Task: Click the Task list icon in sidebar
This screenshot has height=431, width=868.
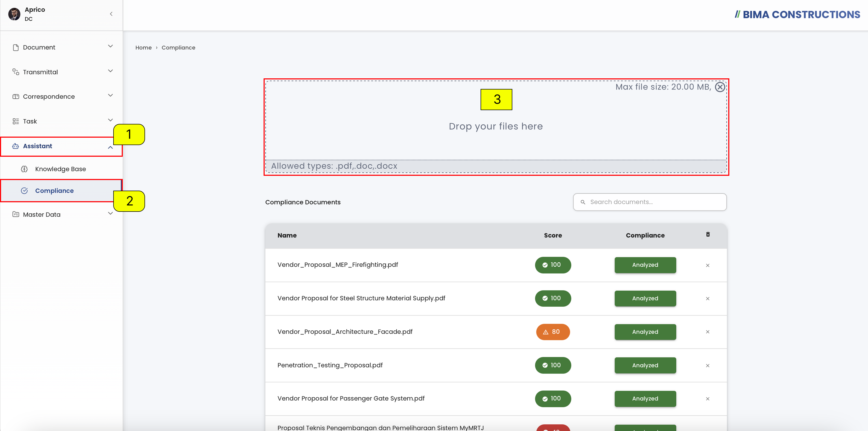Action: pos(16,121)
